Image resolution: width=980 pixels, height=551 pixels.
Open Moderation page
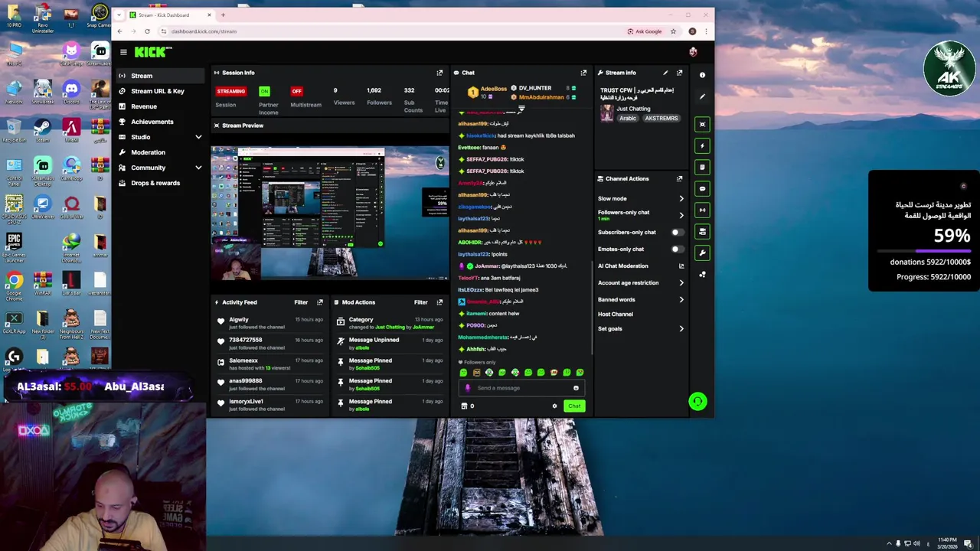coord(159,152)
